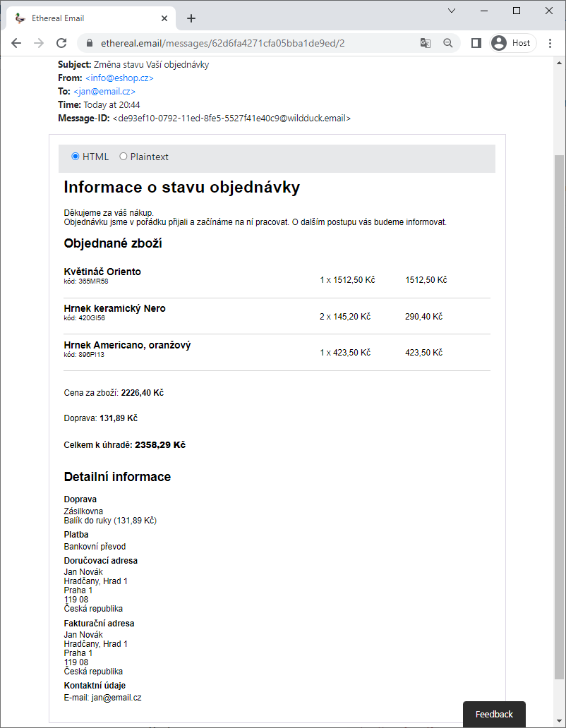Select the Ethereal Email tab
Image resolution: width=566 pixels, height=728 pixels.
[91, 18]
